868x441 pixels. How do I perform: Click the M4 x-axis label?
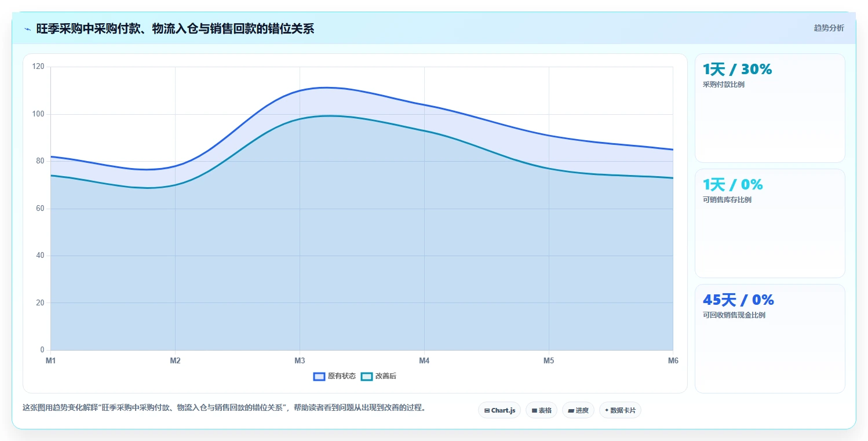point(424,361)
